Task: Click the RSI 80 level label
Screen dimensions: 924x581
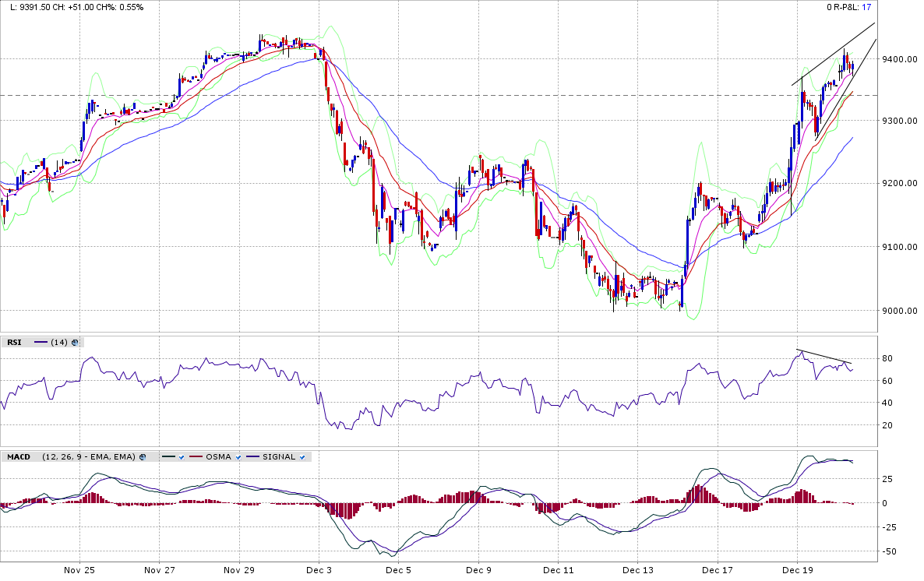Action: point(887,359)
